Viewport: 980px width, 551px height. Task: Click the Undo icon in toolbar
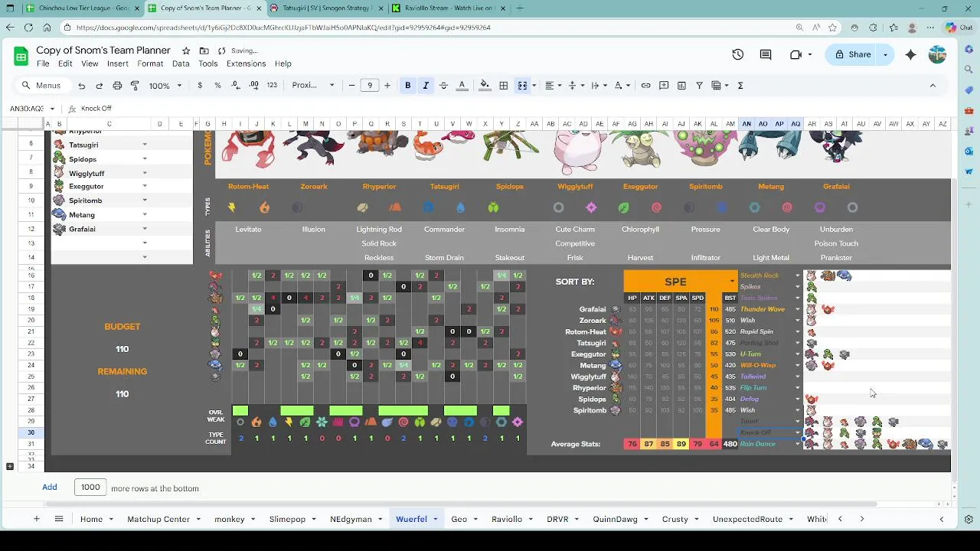(x=81, y=86)
